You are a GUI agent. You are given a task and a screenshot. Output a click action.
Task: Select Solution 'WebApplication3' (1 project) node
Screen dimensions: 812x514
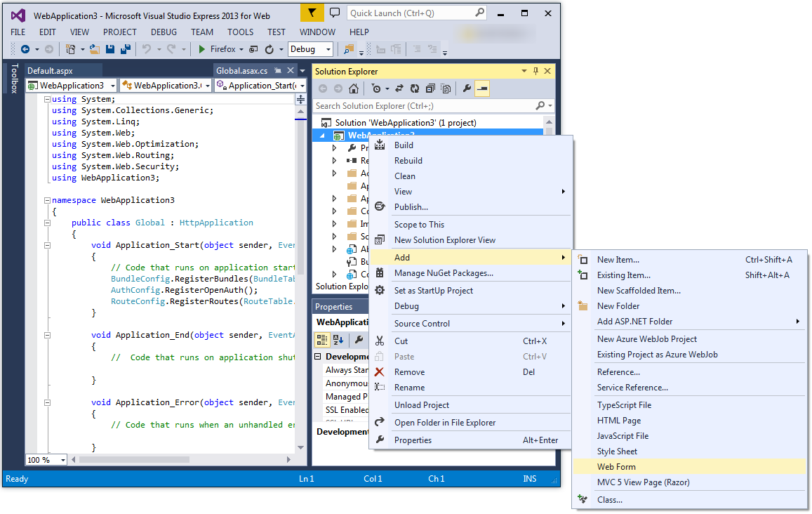(406, 123)
